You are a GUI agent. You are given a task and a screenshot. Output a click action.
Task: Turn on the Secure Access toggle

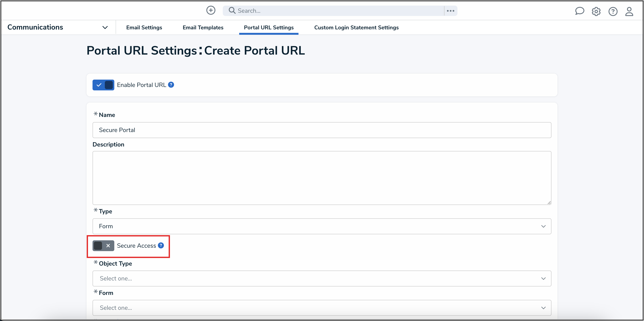pyautogui.click(x=103, y=246)
